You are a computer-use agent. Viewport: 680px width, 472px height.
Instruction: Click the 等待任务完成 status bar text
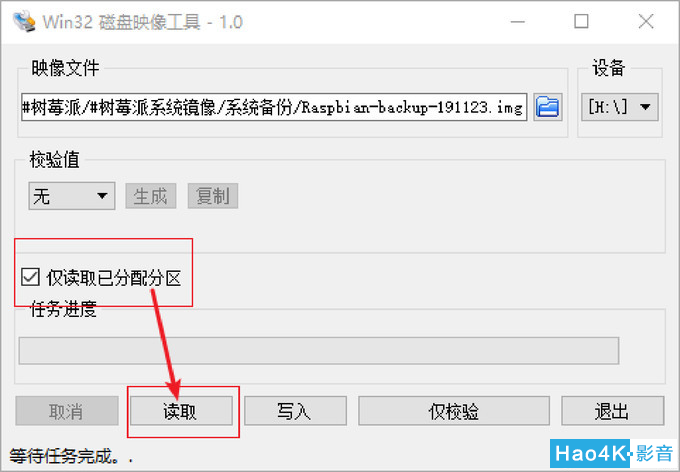(x=71, y=456)
